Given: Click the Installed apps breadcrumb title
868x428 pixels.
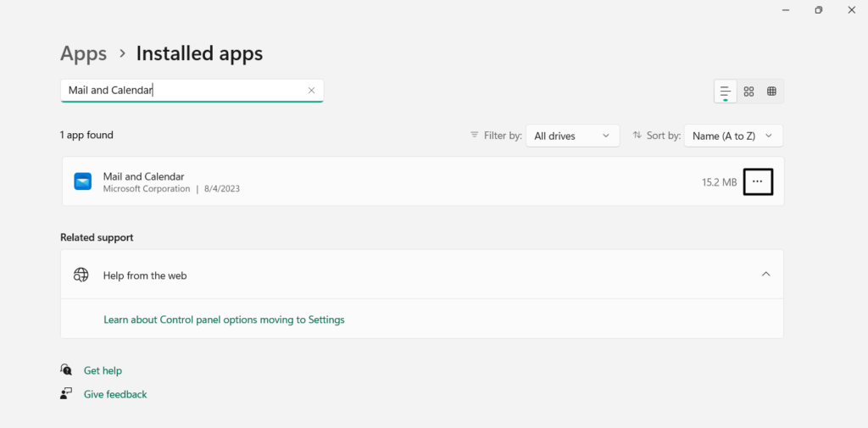Looking at the screenshot, I should click(x=199, y=53).
